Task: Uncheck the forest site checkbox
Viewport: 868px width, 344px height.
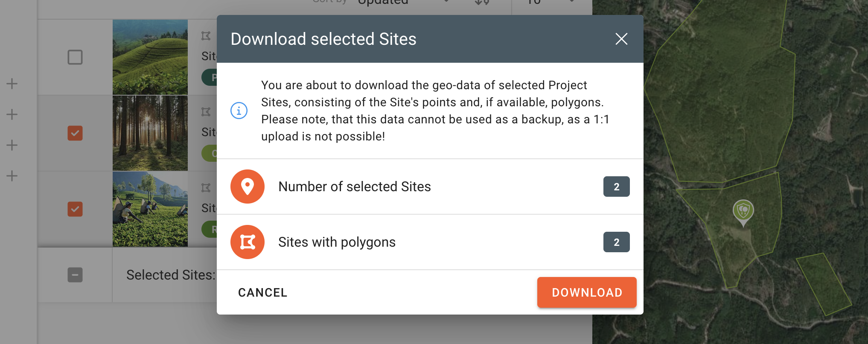Action: coord(75,133)
